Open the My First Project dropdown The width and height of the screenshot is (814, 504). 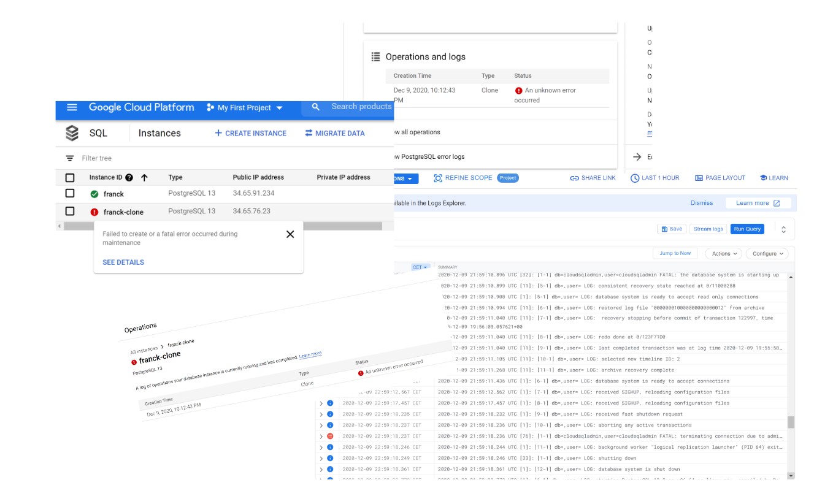click(x=245, y=107)
